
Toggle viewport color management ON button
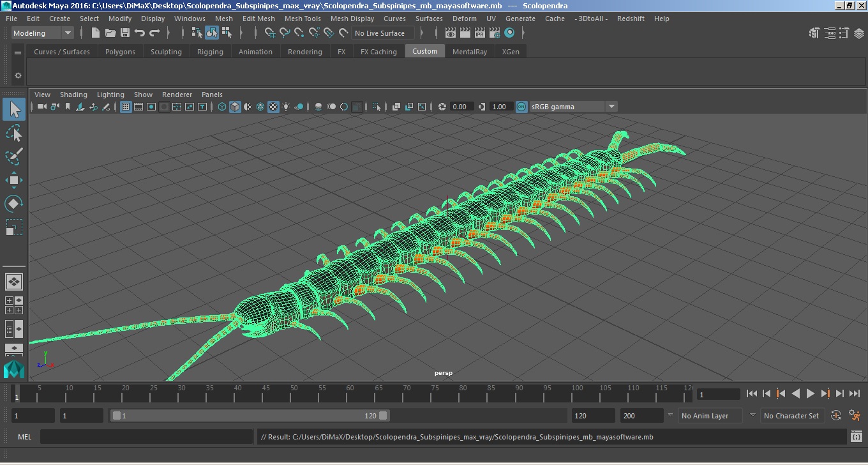pos(521,107)
